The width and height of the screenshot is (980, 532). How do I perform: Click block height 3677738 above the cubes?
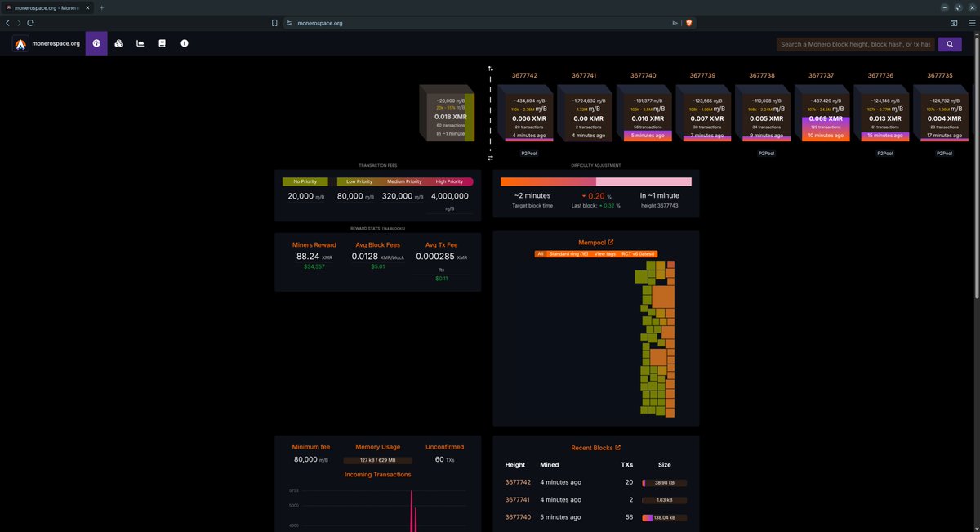pos(762,75)
